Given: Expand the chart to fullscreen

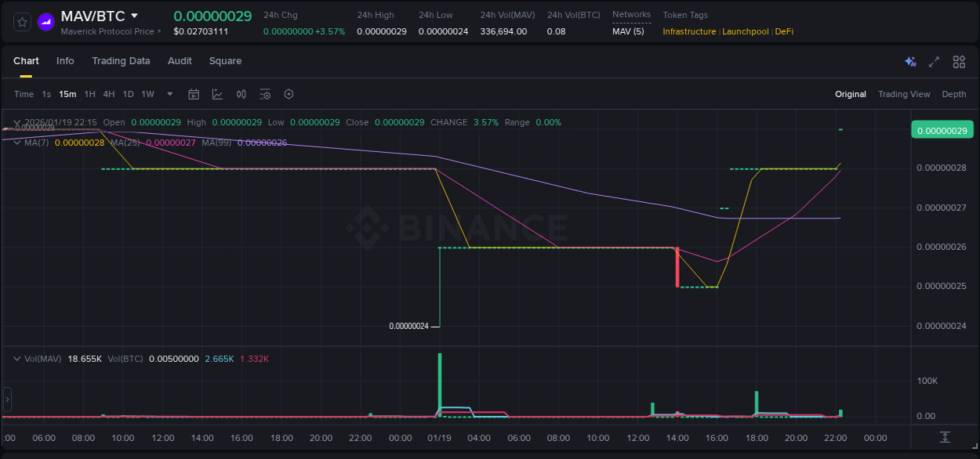Looking at the screenshot, I should point(934,60).
